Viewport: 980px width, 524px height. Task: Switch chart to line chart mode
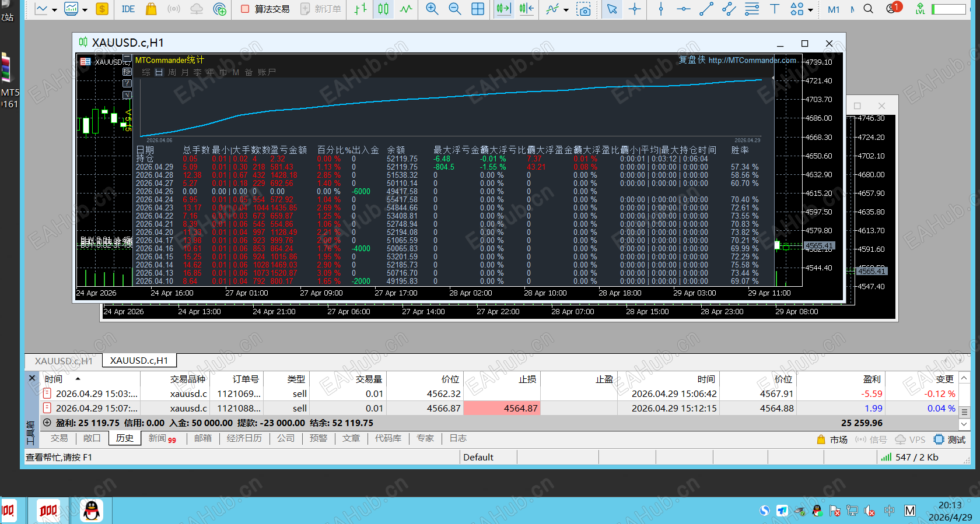(406, 9)
